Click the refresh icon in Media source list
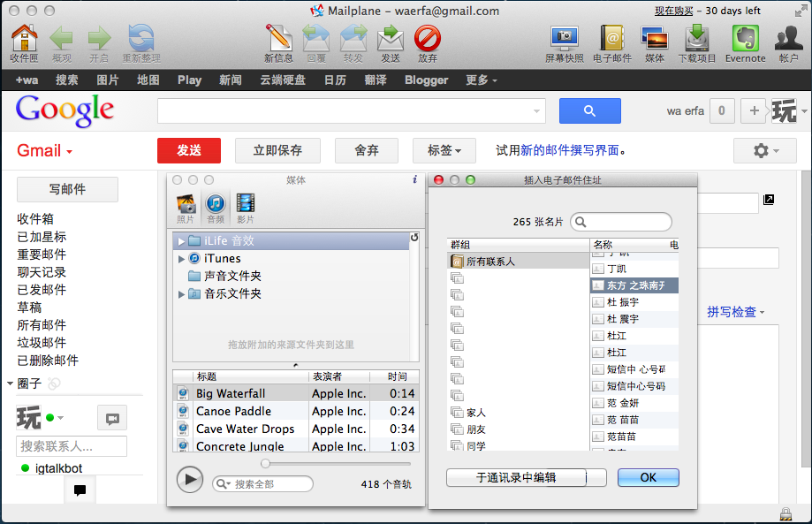This screenshot has height=524, width=812. coord(414,238)
